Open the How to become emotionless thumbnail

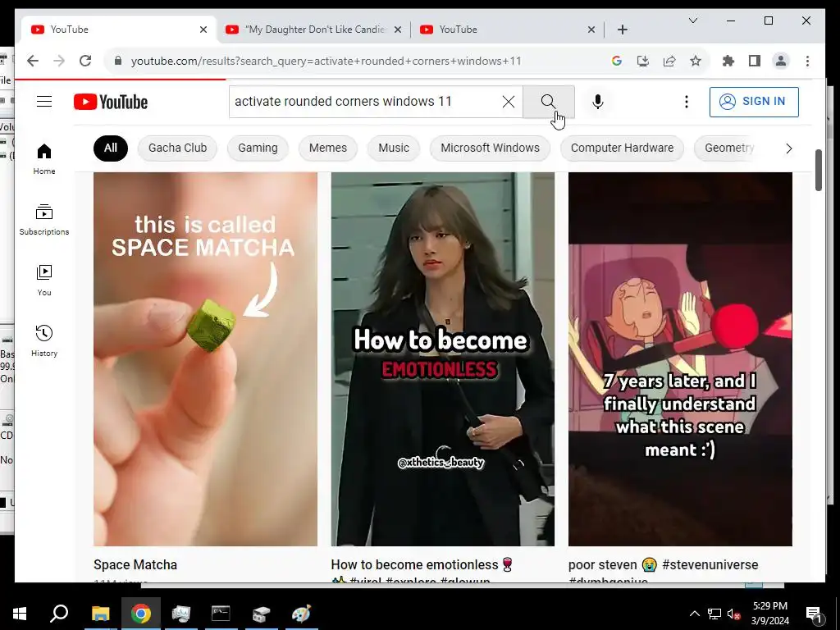point(442,359)
